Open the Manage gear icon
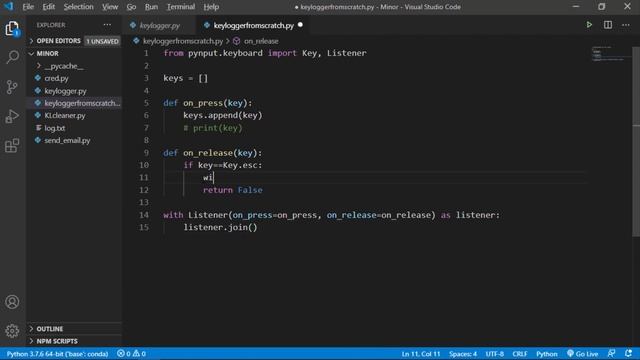 point(12,331)
